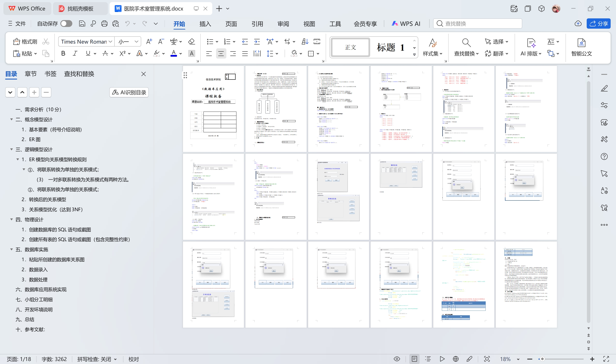Apply bold formatting with B icon
Screen dimensions: 616x364
[63, 53]
